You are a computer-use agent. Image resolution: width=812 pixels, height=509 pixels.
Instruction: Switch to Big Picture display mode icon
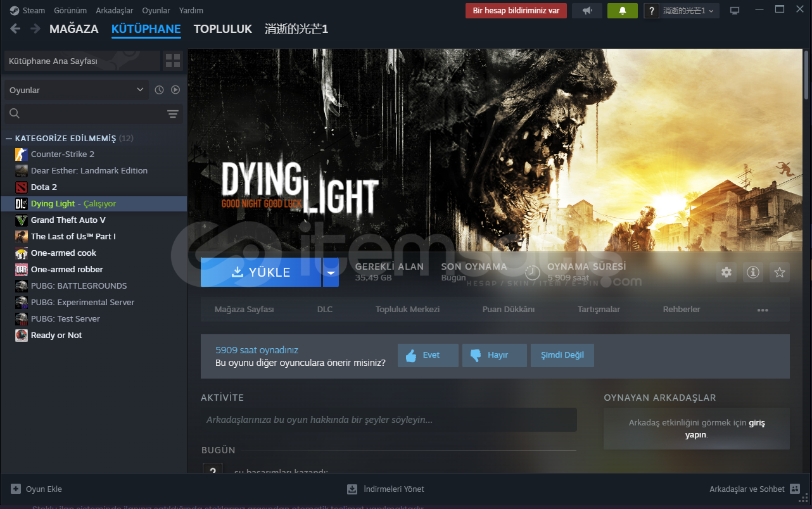tap(735, 11)
